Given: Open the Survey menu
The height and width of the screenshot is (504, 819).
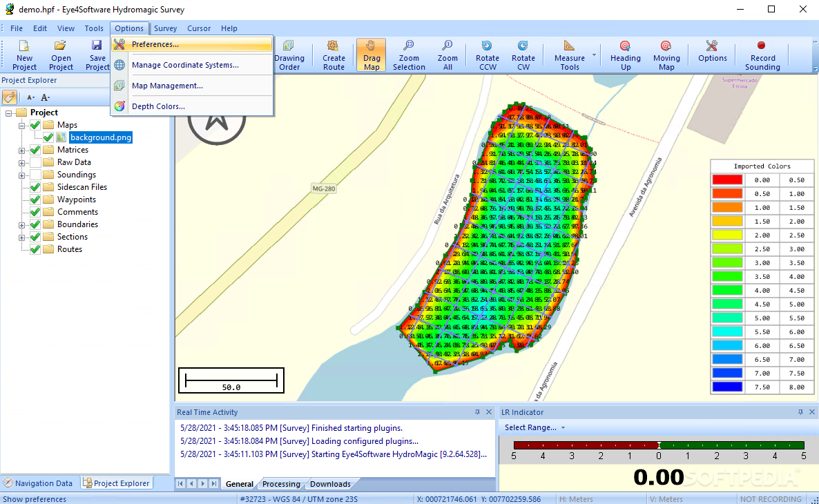Looking at the screenshot, I should pos(165,28).
